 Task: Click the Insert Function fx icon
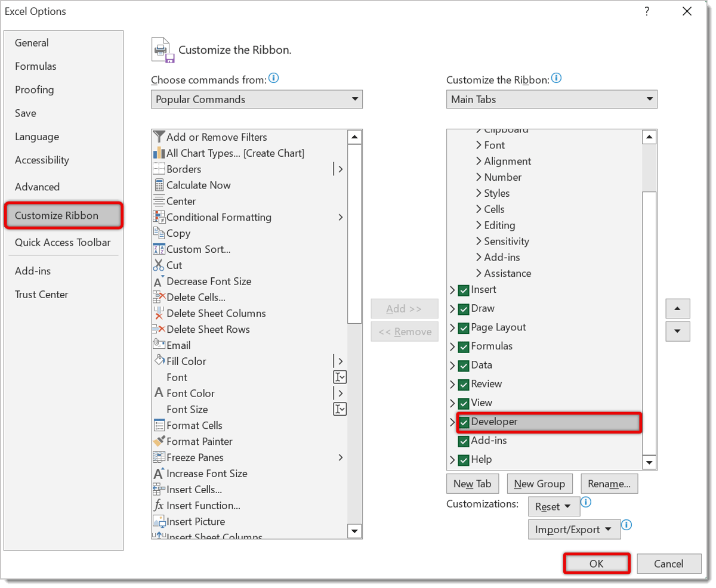coord(159,506)
